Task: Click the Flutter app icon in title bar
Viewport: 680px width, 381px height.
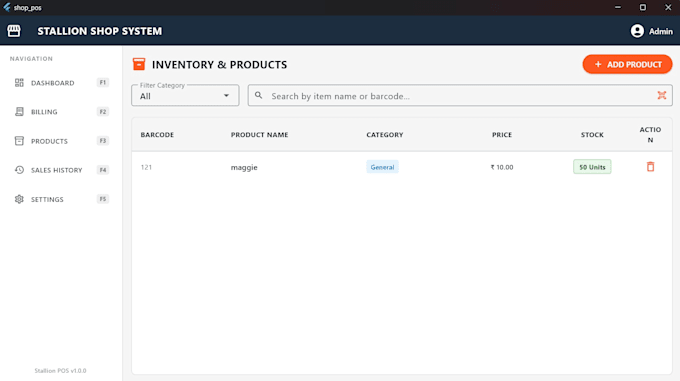Action: coord(7,7)
